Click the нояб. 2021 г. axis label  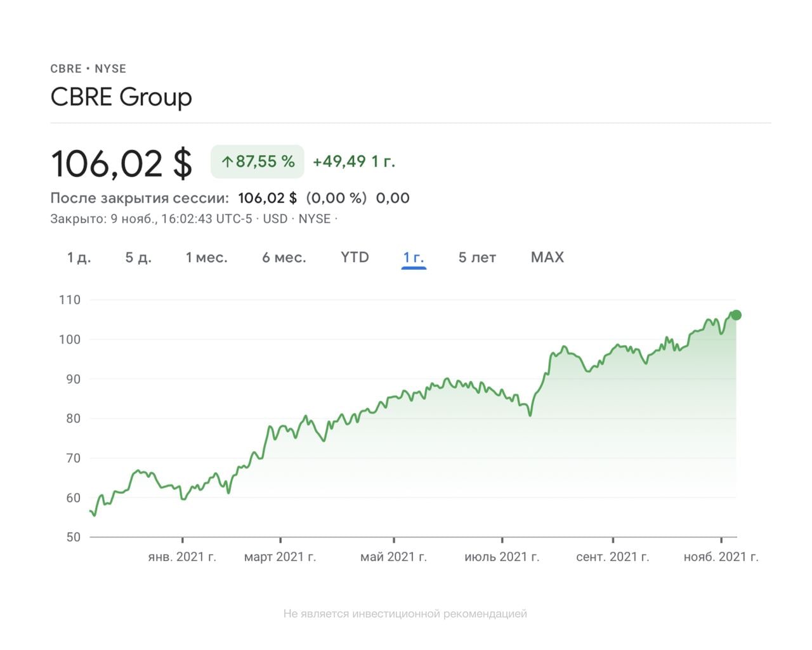pyautogui.click(x=721, y=557)
